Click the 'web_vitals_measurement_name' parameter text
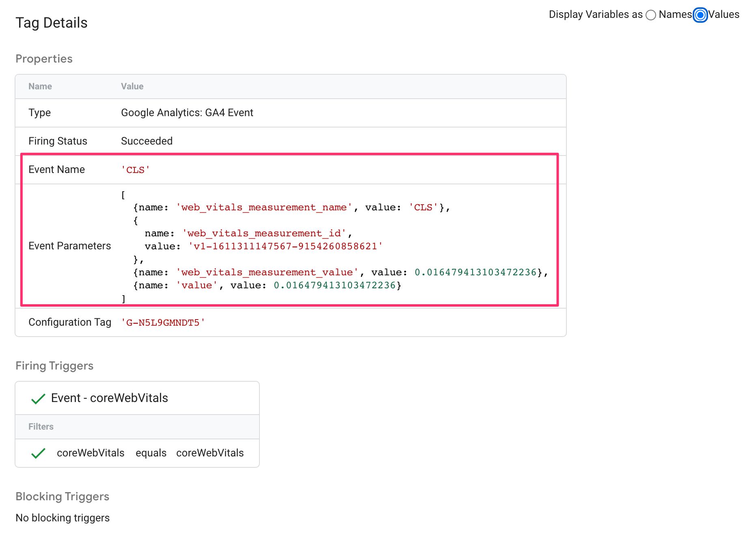756x536 pixels. pos(264,207)
